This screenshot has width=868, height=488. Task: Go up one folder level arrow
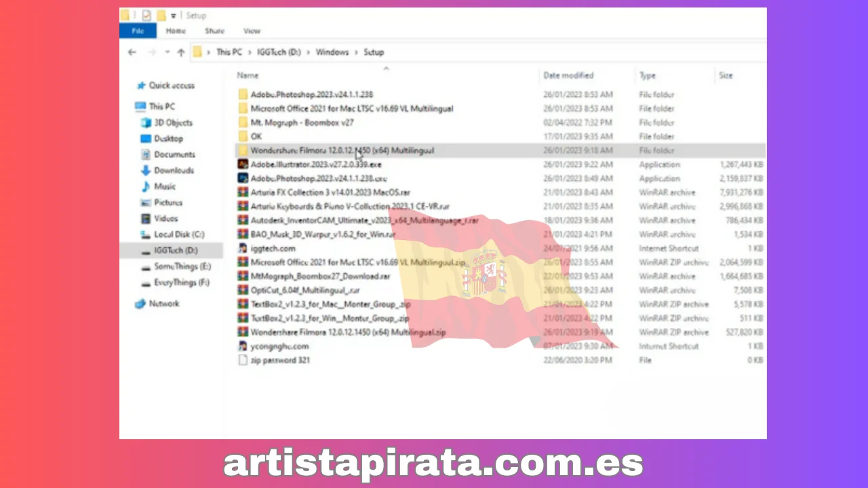click(x=180, y=52)
